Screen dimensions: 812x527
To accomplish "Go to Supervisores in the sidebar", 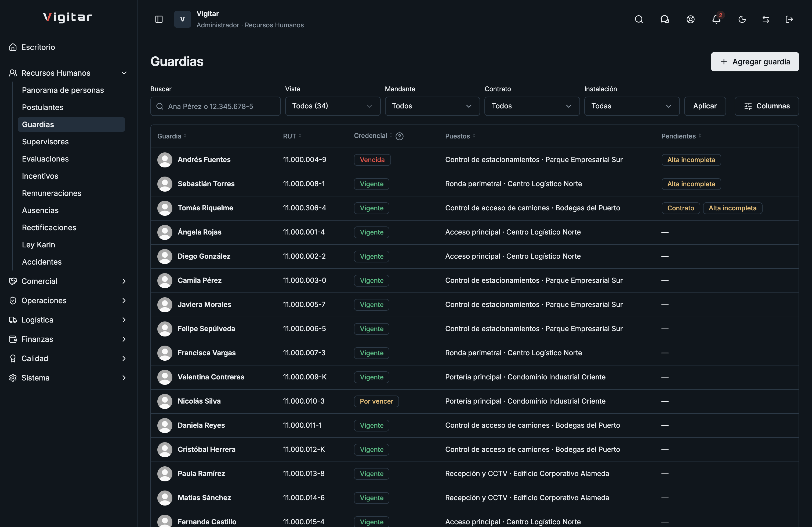I will (x=45, y=141).
